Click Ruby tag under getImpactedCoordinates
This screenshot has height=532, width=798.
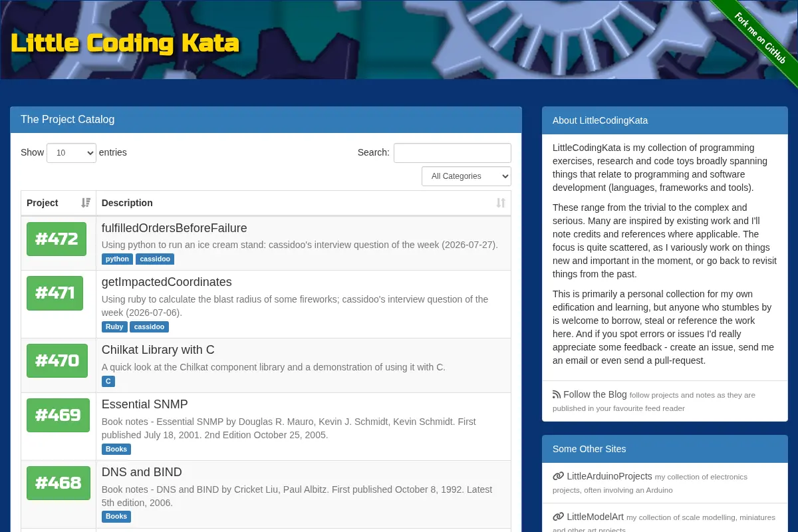114,327
